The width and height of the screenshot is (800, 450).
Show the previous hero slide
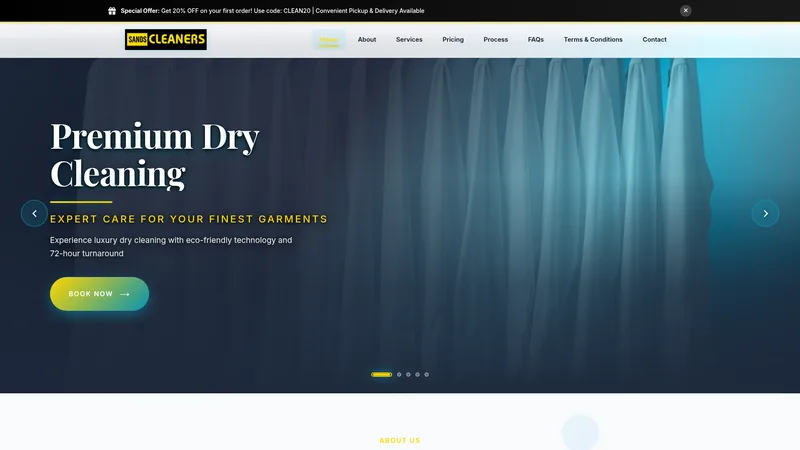click(34, 213)
